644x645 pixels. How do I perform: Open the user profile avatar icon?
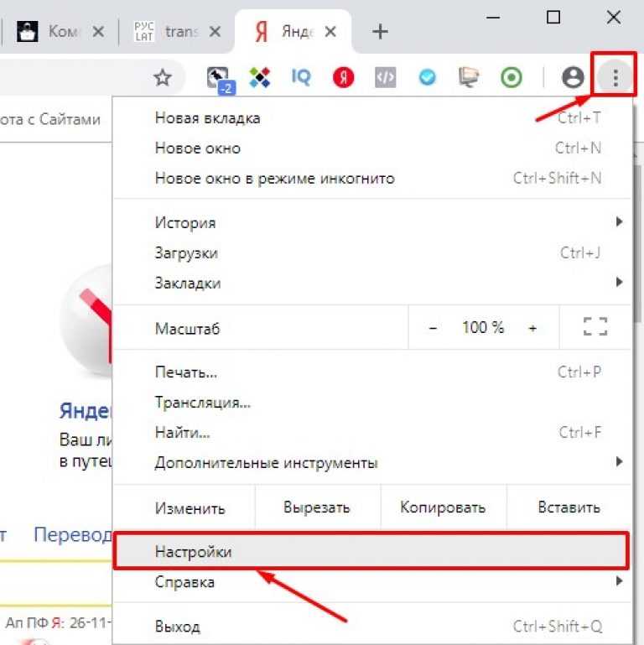click(x=573, y=77)
